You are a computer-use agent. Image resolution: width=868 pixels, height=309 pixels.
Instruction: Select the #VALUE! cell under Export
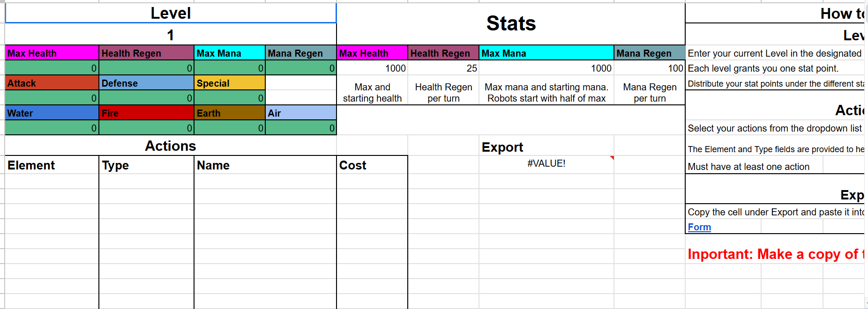pos(546,164)
